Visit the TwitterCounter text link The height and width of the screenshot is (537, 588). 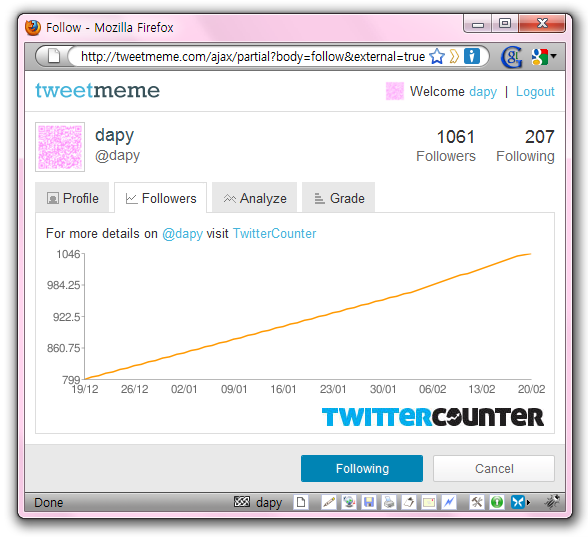[274, 233]
